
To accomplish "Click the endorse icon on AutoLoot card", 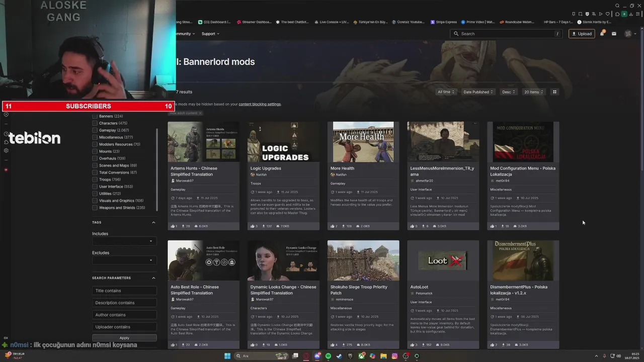I will [x=412, y=345].
